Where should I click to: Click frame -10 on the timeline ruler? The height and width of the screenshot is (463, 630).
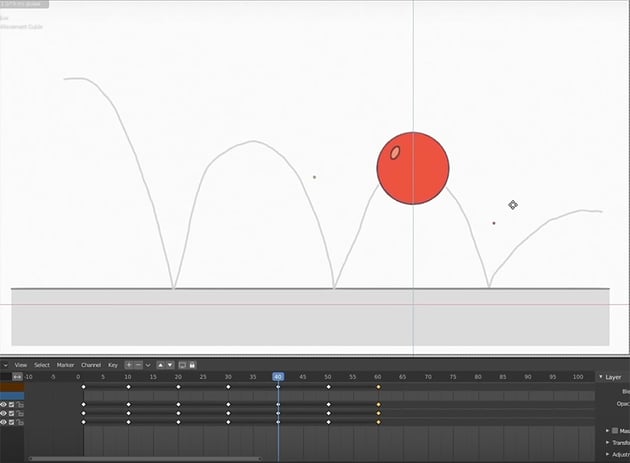point(28,377)
